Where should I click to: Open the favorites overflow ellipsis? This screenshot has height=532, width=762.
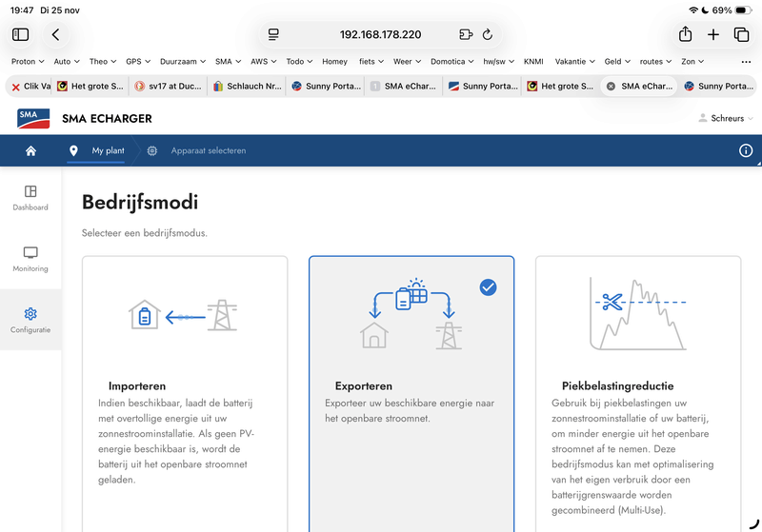point(746,62)
